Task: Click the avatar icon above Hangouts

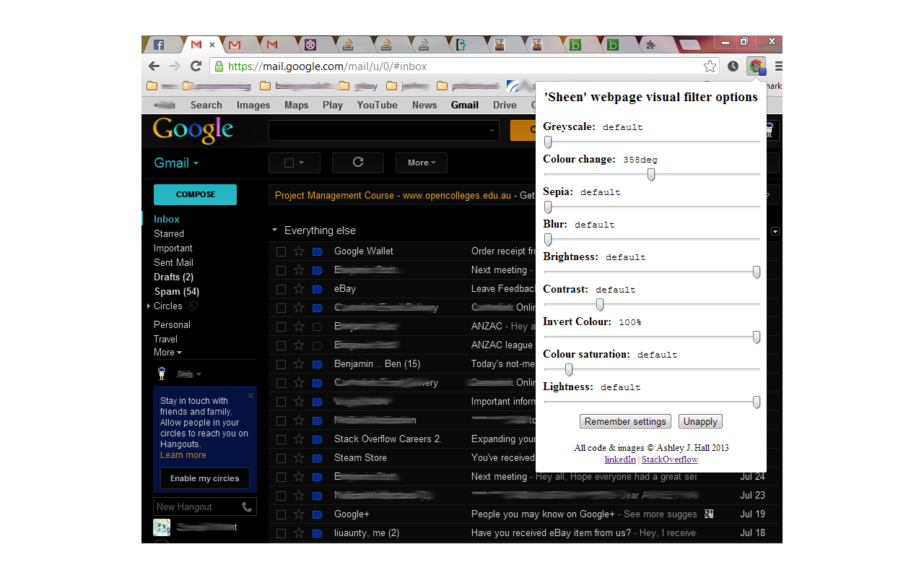Action: [x=162, y=374]
